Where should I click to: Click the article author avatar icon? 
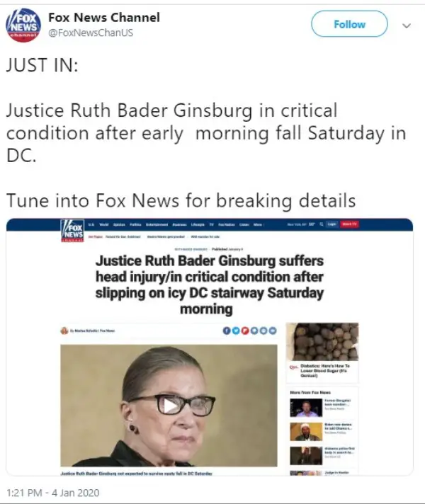click(x=64, y=331)
